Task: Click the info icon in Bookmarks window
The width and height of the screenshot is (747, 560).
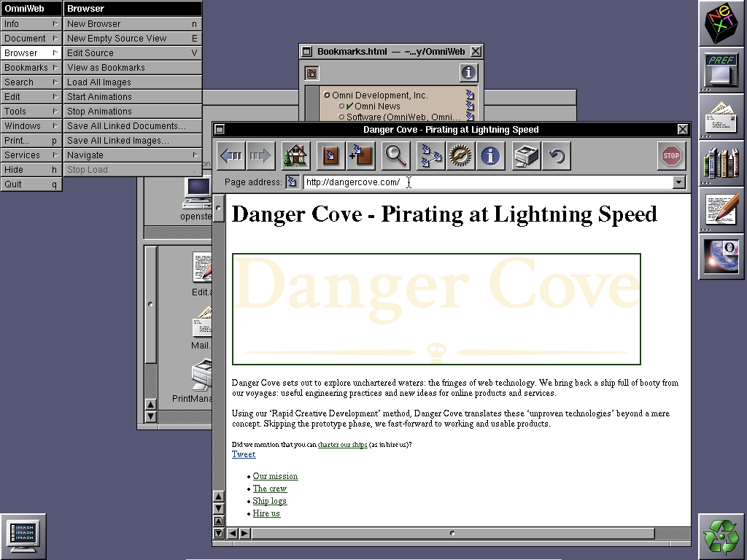Action: 468,72
